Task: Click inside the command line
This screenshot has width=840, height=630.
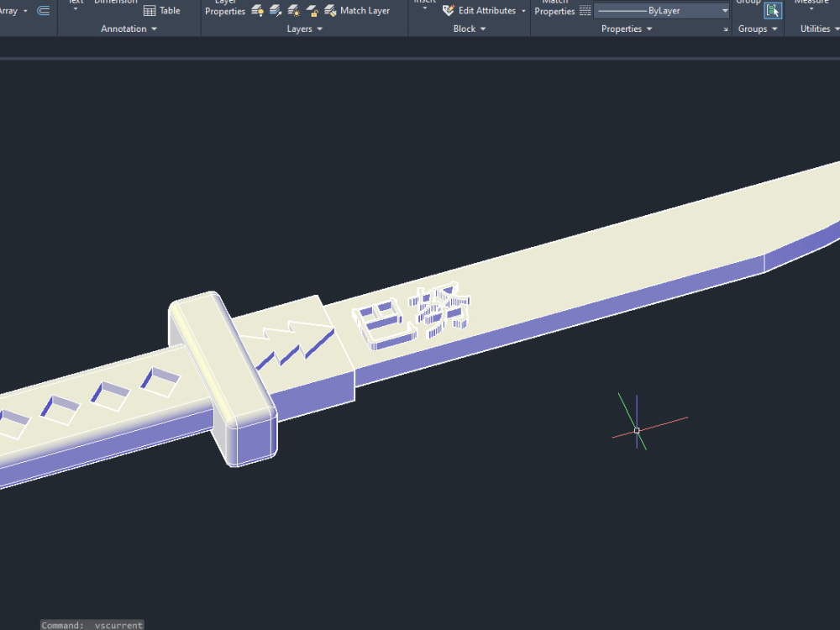Action: pos(92,625)
